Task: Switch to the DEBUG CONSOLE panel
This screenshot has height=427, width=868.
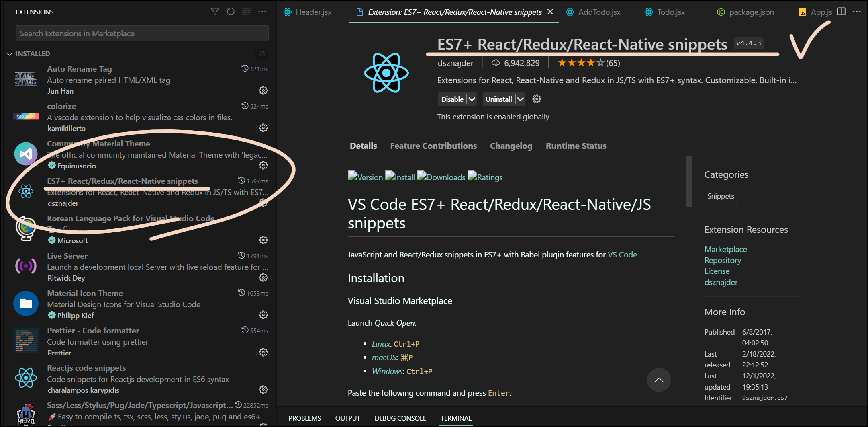Action: tap(400, 418)
